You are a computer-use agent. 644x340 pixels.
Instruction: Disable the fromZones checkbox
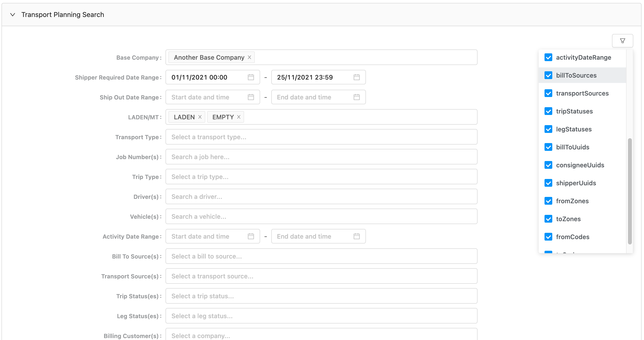pyautogui.click(x=548, y=201)
